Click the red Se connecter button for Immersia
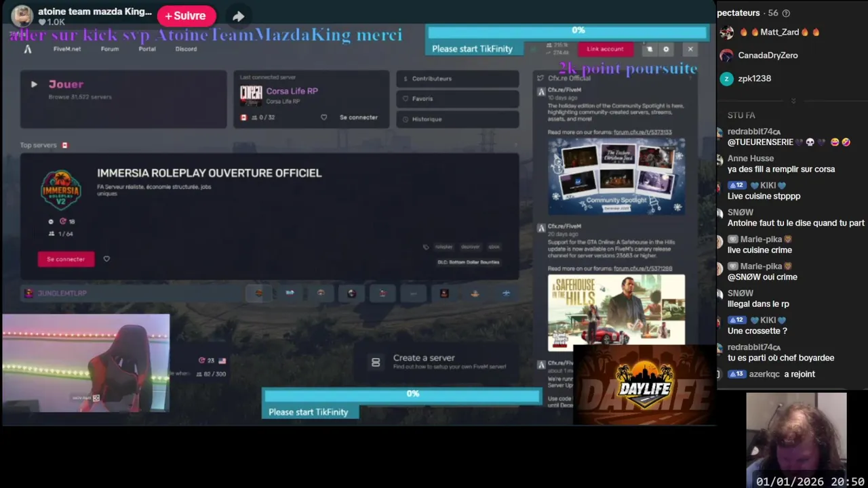 pos(66,259)
